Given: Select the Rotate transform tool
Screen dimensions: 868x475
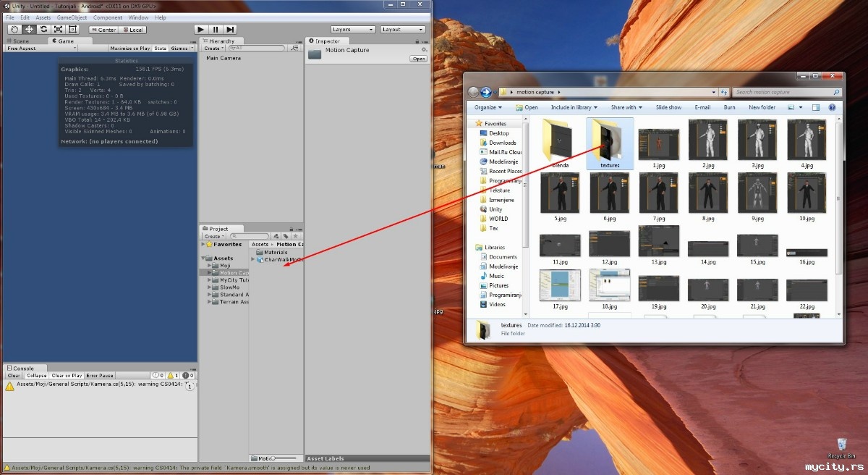Looking at the screenshot, I should (x=43, y=30).
